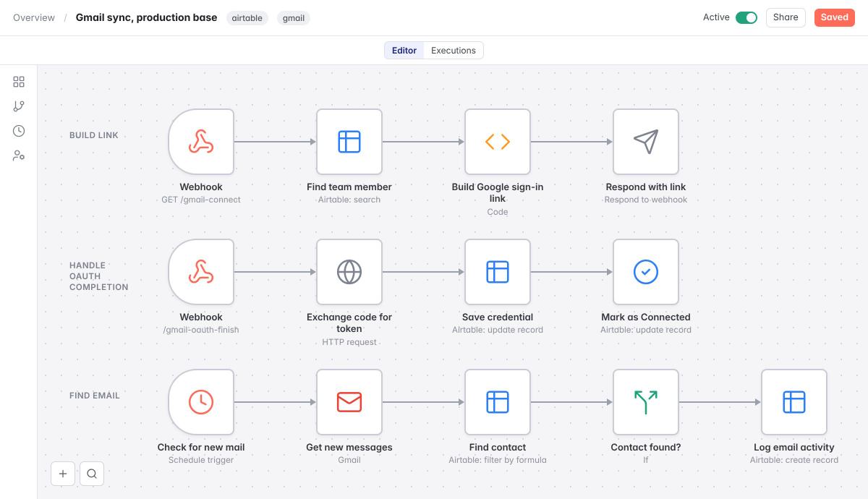Click the canvas search magnifier button
The width and height of the screenshot is (868, 499).
click(92, 474)
